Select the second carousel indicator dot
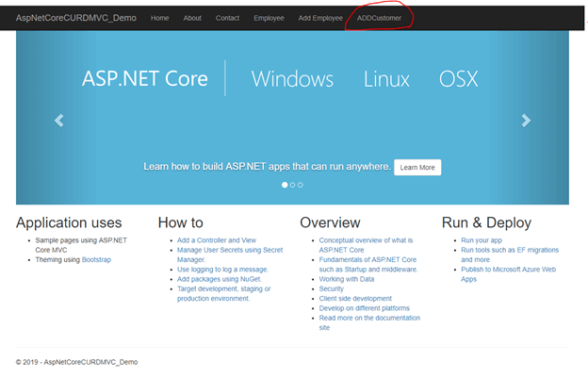The width and height of the screenshot is (588, 378). 292,185
